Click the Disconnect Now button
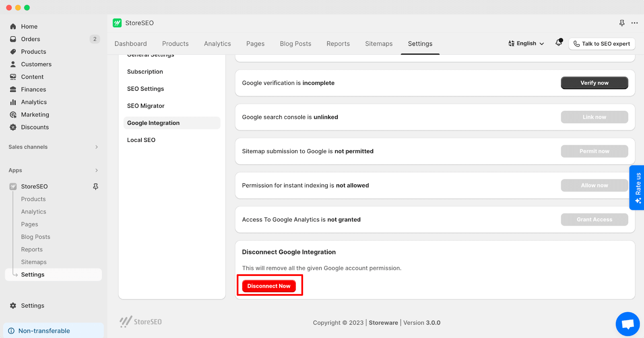The image size is (644, 338). point(269,286)
